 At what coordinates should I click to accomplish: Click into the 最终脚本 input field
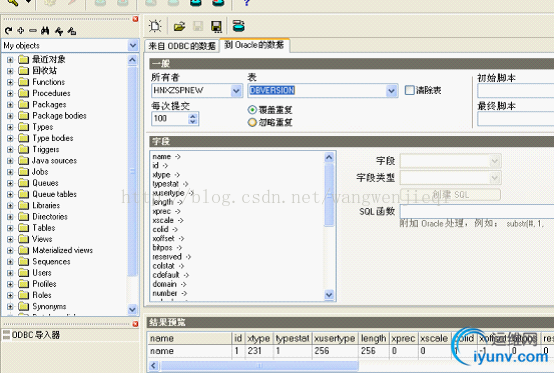tap(516, 119)
